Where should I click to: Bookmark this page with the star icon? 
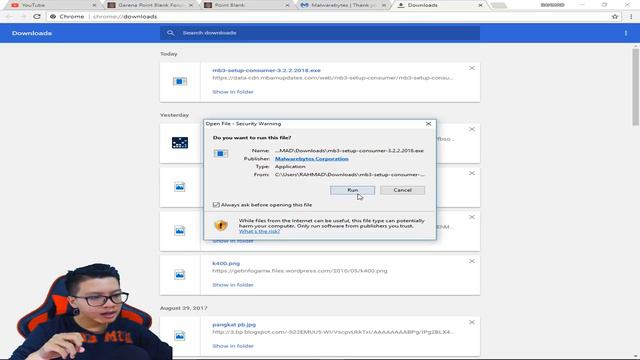615,17
